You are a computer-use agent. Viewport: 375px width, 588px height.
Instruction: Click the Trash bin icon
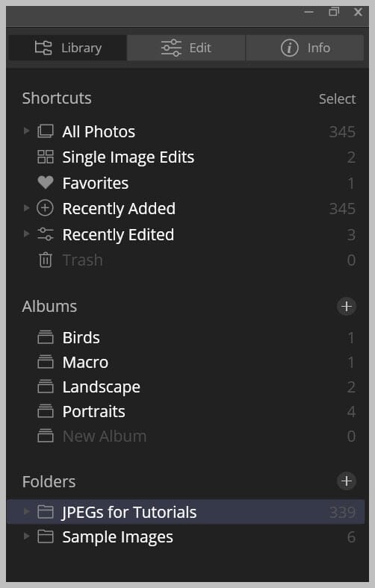pyautogui.click(x=46, y=260)
